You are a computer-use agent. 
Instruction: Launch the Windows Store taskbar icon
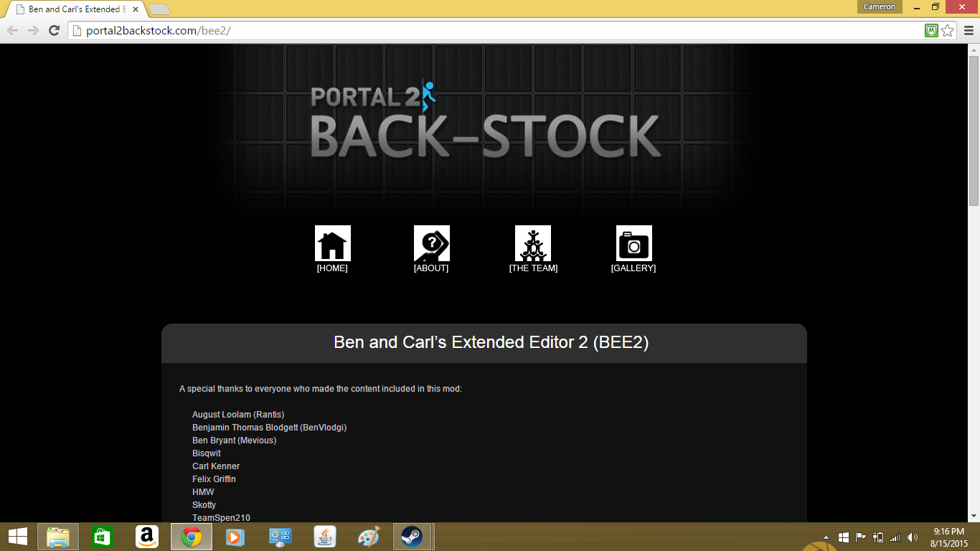tap(103, 537)
